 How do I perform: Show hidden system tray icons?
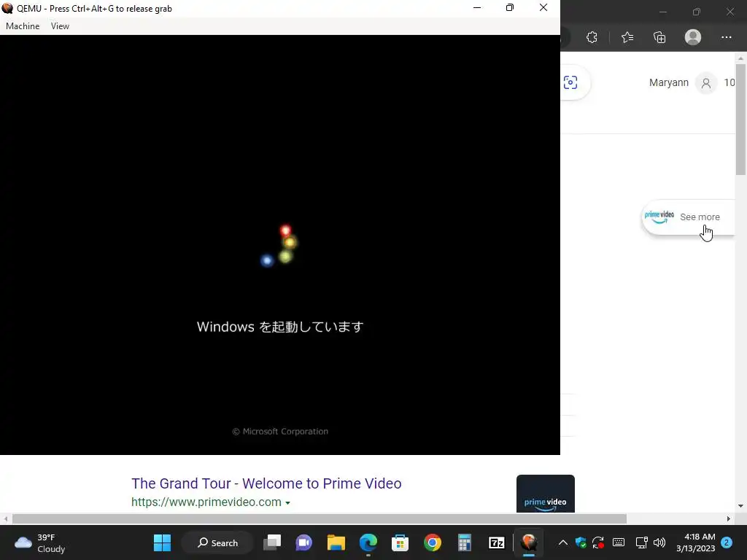pyautogui.click(x=562, y=542)
